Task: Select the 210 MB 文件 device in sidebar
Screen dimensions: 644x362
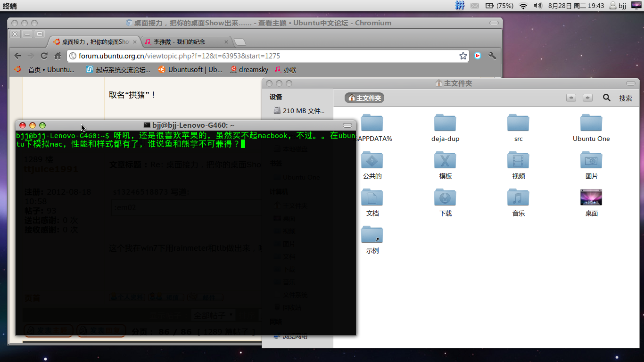Action: [299, 111]
